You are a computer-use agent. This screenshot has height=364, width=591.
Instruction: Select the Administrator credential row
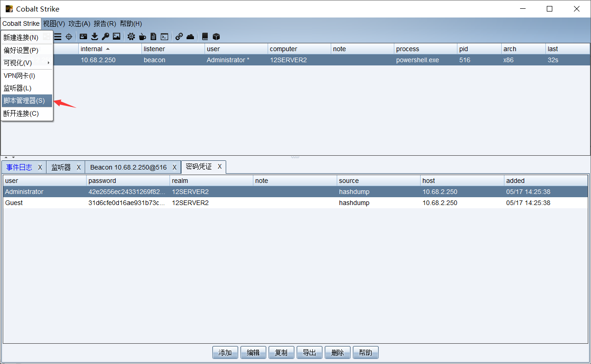click(295, 192)
